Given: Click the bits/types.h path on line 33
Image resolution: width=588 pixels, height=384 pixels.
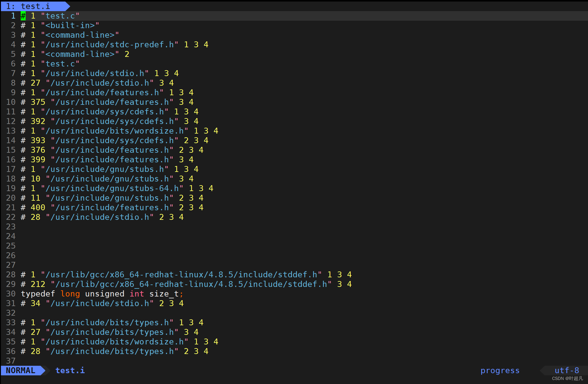Looking at the screenshot, I should pyautogui.click(x=107, y=322).
